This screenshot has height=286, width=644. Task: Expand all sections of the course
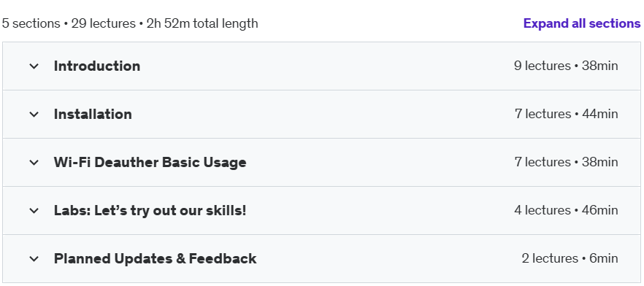coord(581,23)
